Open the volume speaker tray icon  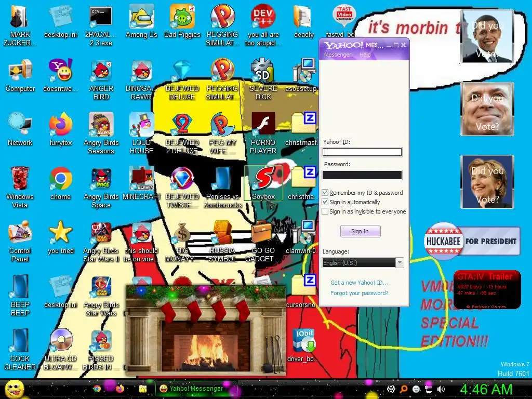441,389
